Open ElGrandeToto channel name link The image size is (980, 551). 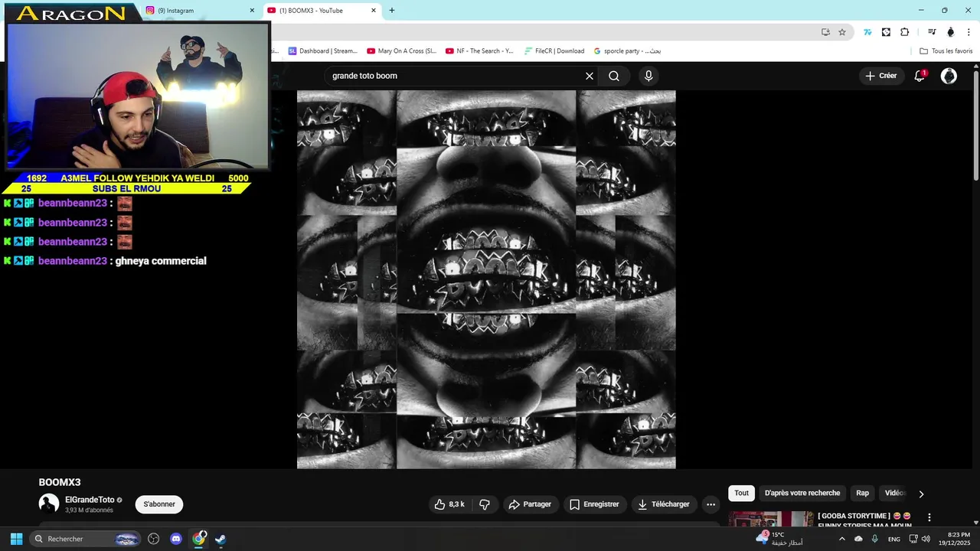[x=90, y=500]
